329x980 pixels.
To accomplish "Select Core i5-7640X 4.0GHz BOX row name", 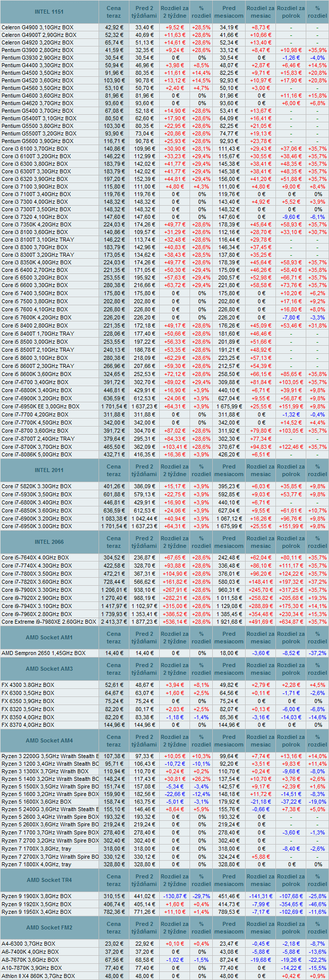I will coord(35,558).
